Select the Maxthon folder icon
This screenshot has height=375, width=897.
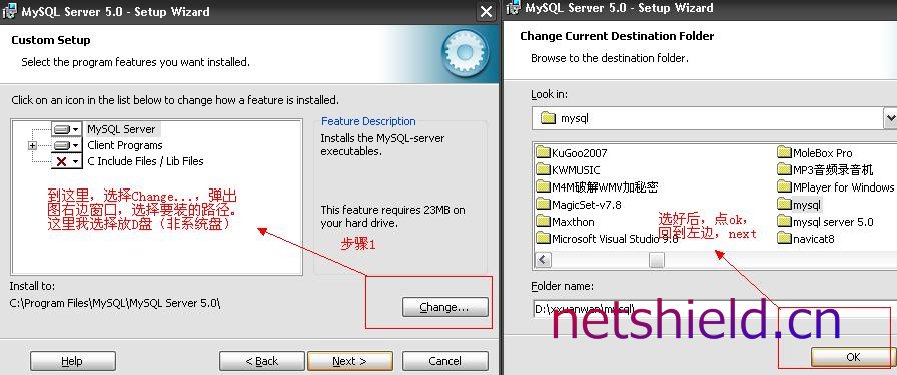(x=543, y=221)
